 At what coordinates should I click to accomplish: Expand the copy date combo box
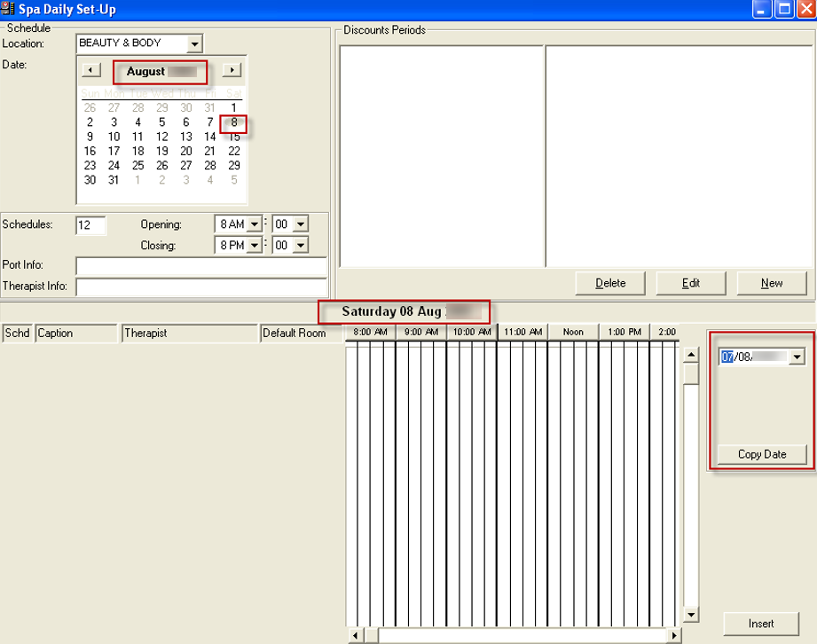[797, 356]
